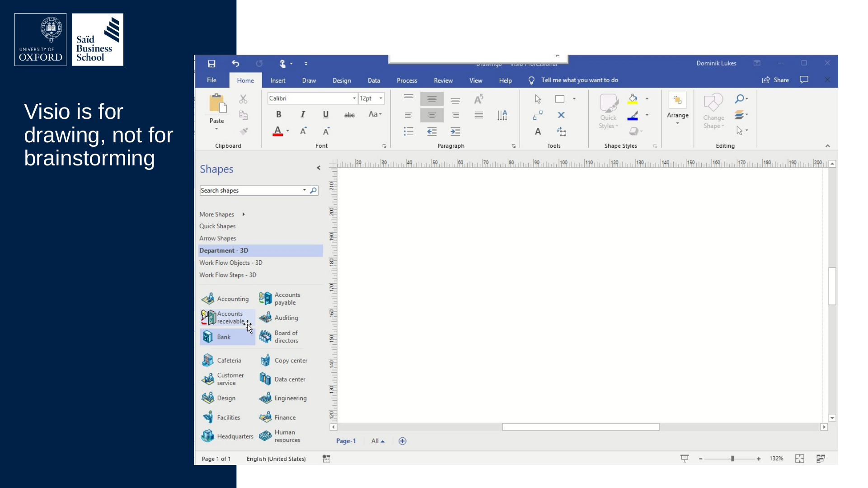The image size is (868, 488).
Task: Open the 12pt font size dropdown
Action: [x=381, y=99]
